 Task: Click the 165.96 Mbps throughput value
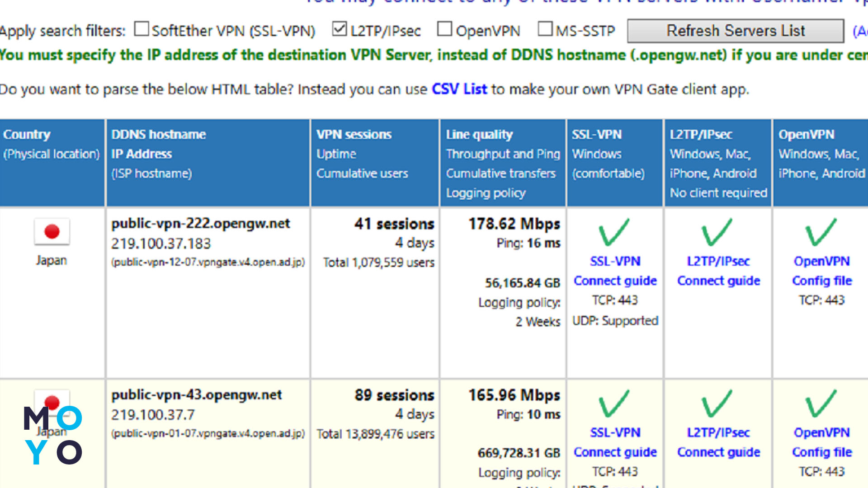(x=514, y=395)
